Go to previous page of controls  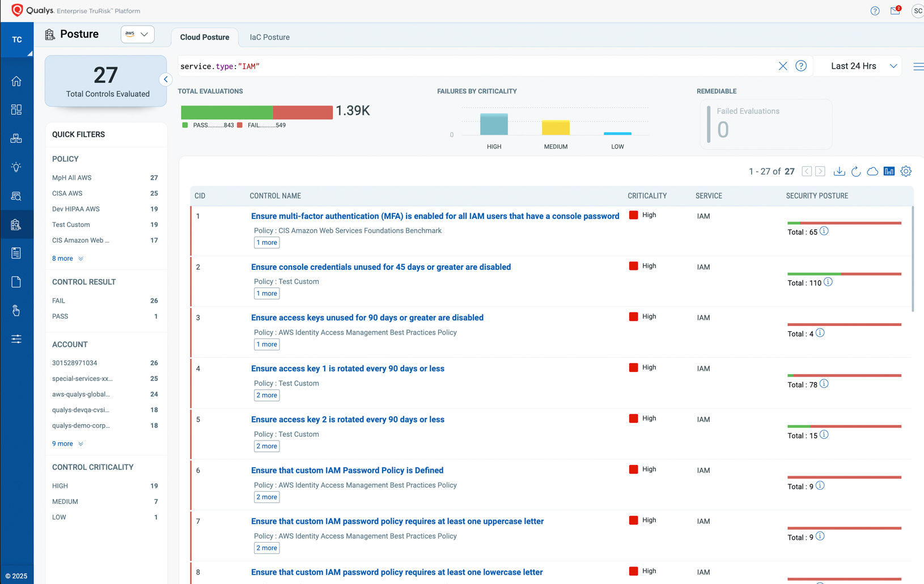pos(807,171)
